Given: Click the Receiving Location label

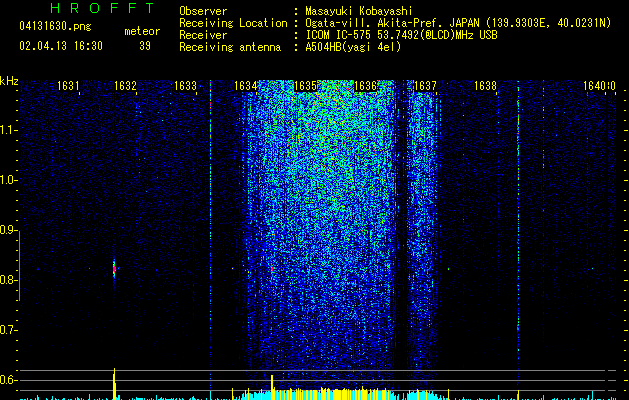Looking at the screenshot, I should coord(233,23).
